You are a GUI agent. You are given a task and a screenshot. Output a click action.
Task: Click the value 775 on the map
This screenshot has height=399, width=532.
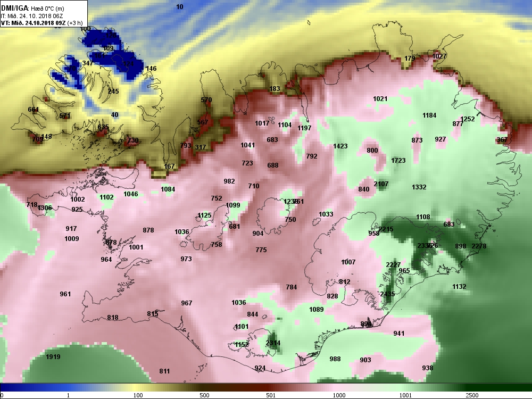pos(261,250)
